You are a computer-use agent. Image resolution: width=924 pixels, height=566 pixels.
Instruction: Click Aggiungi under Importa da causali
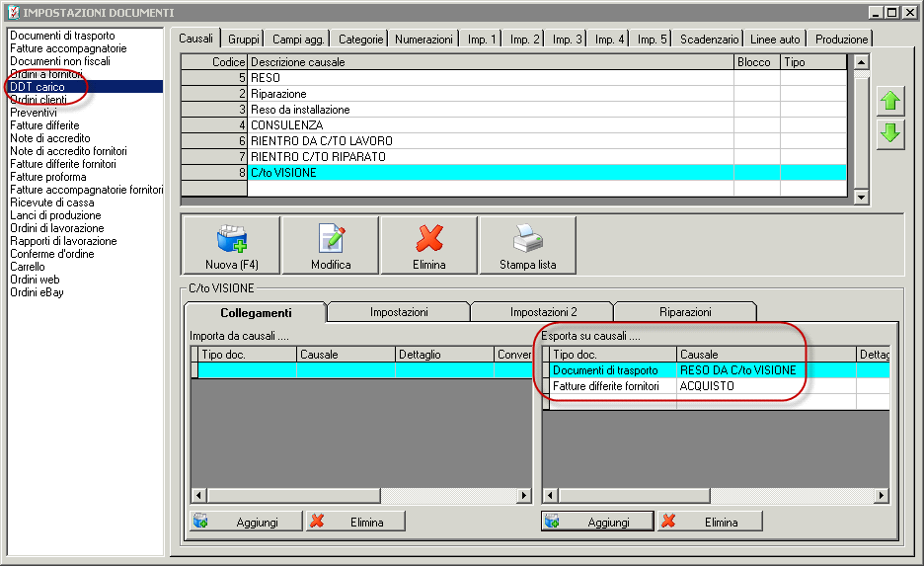click(x=246, y=522)
